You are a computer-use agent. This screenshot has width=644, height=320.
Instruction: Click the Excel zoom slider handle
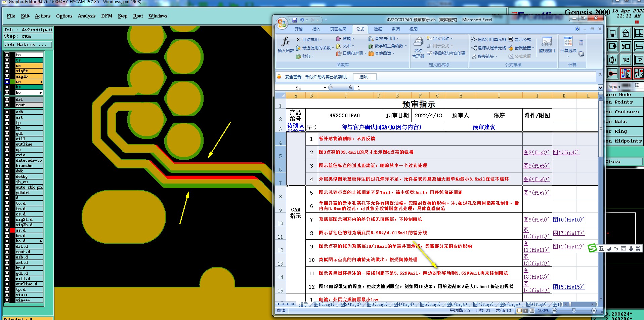point(574,311)
